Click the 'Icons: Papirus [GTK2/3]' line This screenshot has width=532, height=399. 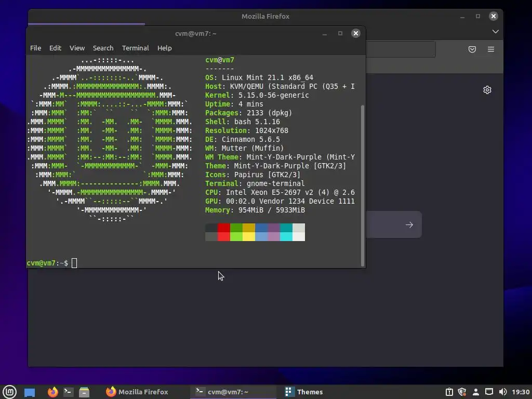[253, 175]
